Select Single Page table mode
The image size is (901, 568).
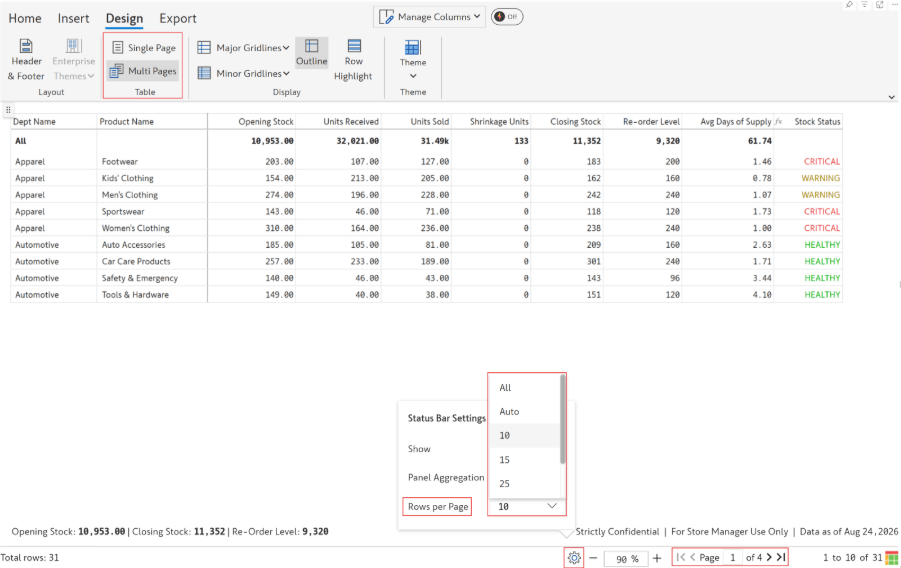pos(144,48)
